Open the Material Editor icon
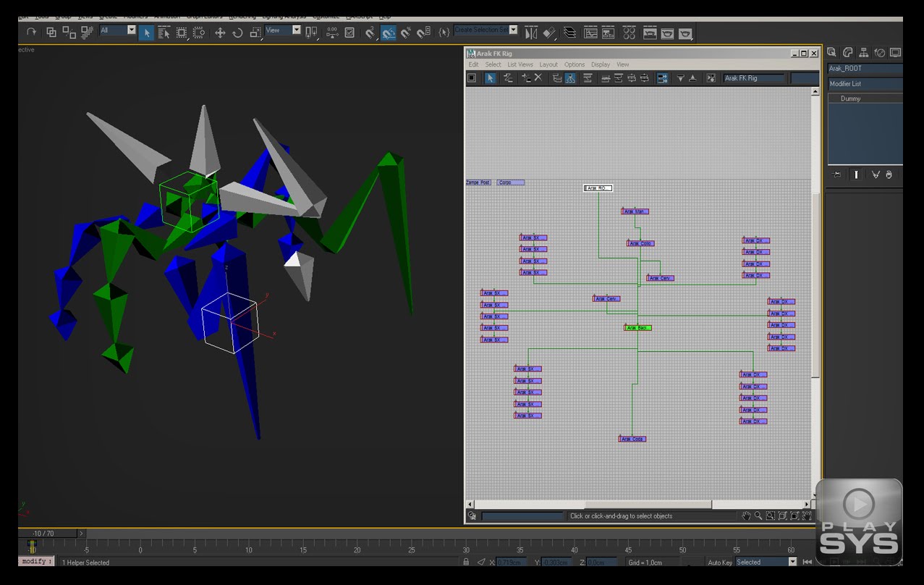This screenshot has height=585, width=924. point(630,33)
